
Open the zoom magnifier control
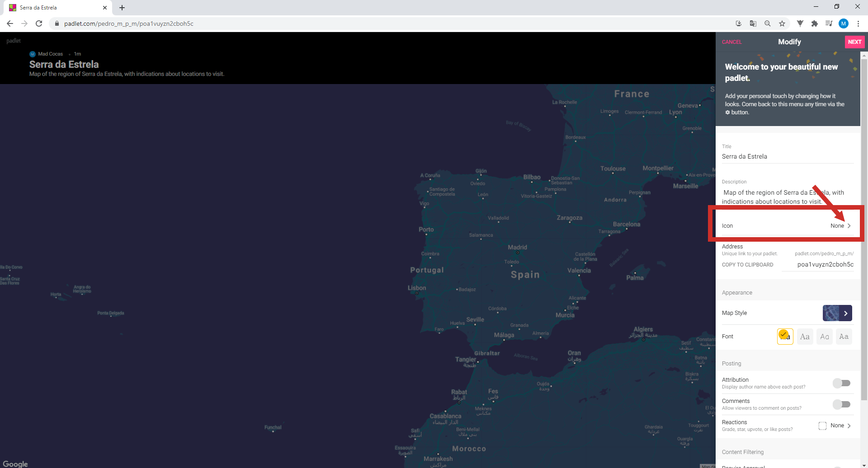768,23
